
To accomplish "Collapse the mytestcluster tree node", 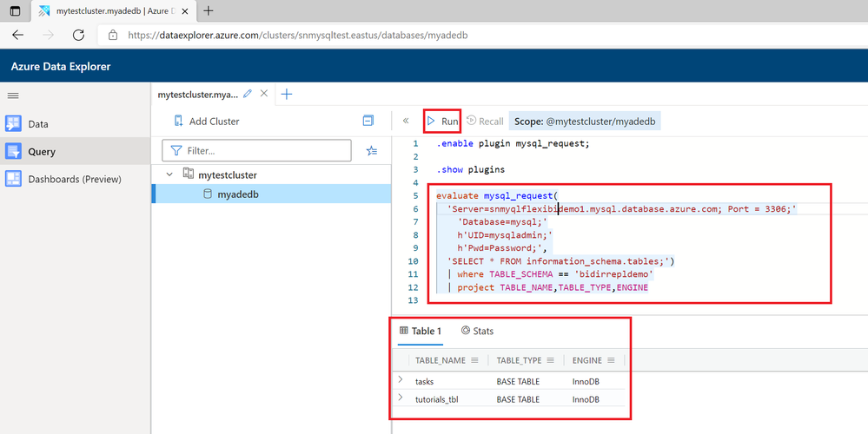I will click(x=169, y=174).
